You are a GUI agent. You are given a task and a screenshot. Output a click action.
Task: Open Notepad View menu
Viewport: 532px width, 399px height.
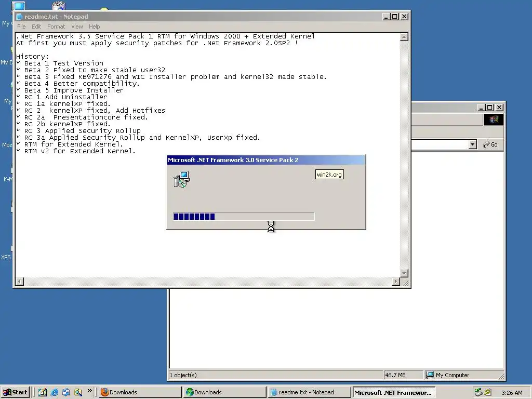(77, 26)
